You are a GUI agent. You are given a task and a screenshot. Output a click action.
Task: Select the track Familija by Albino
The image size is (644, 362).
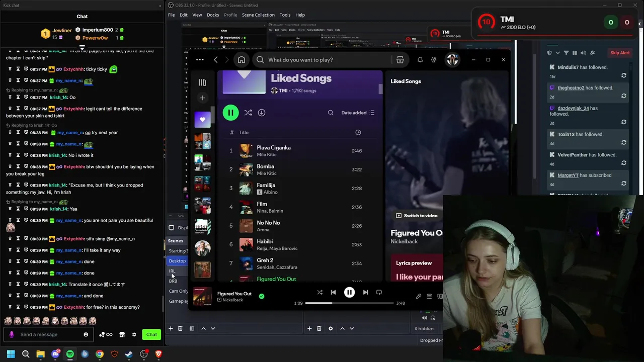(x=301, y=188)
